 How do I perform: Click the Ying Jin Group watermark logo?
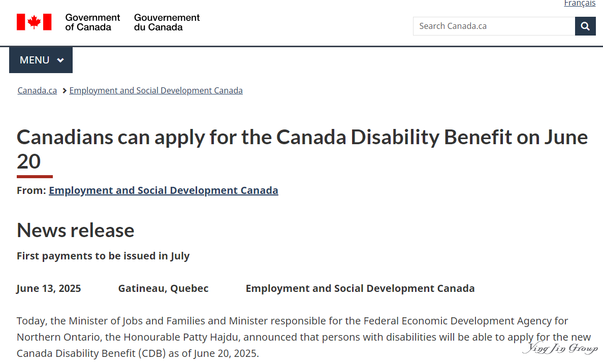[x=560, y=348]
